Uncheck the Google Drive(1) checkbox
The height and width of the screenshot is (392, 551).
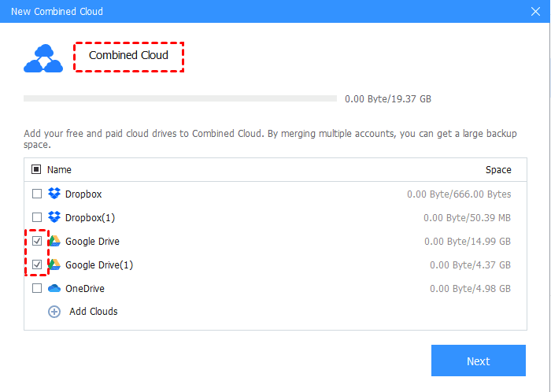37,264
